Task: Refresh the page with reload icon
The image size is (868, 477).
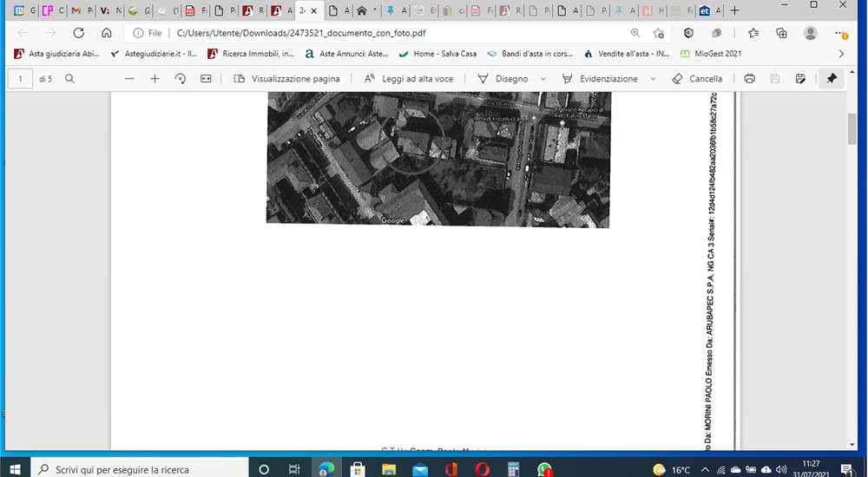Action: [79, 33]
